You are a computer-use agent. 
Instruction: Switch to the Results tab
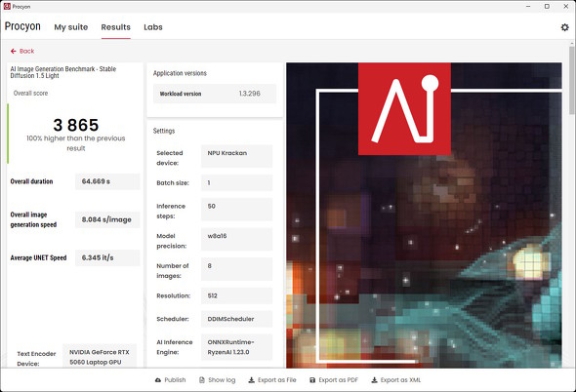pyautogui.click(x=116, y=27)
